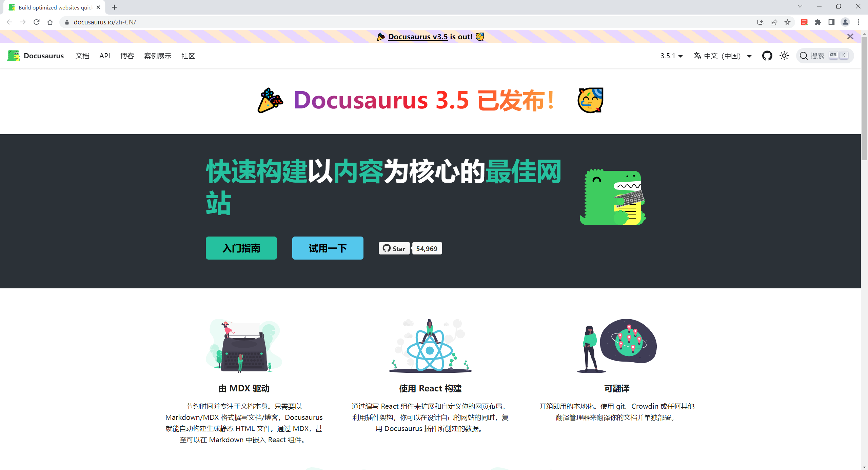Screen dimensions: 868x470
Task: Click the 试用一下 button
Action: click(x=328, y=248)
